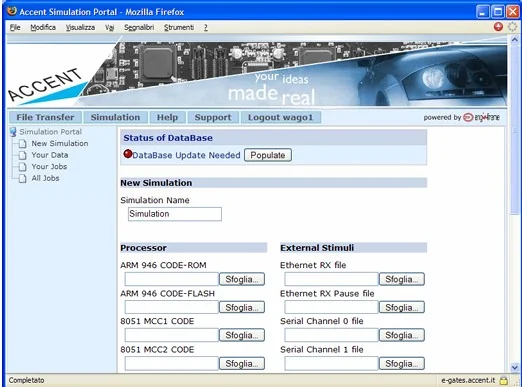
Task: Click the Serial Channel 0 file field
Action: click(x=332, y=335)
